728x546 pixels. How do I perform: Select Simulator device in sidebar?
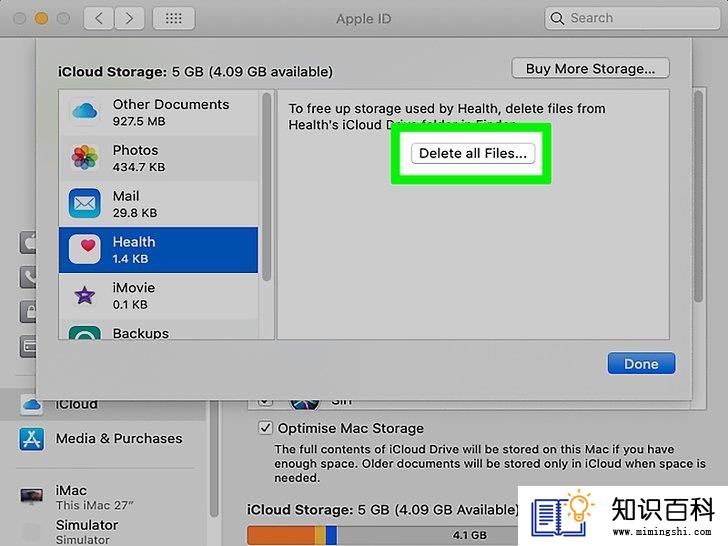coord(101,532)
